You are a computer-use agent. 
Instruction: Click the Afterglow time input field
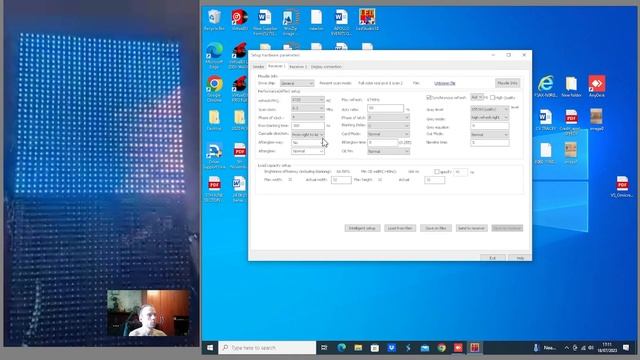coord(382,142)
